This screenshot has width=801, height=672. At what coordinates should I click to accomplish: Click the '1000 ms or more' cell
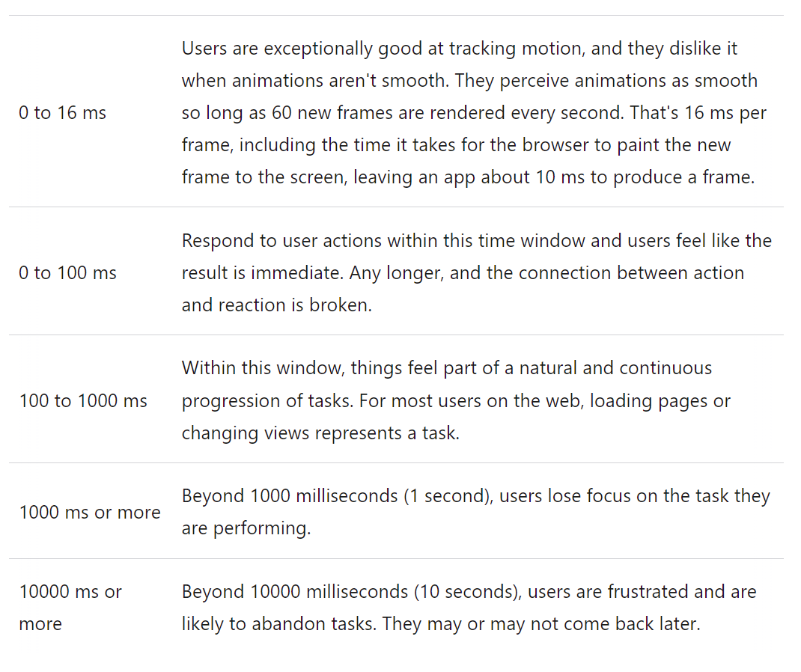(x=90, y=513)
